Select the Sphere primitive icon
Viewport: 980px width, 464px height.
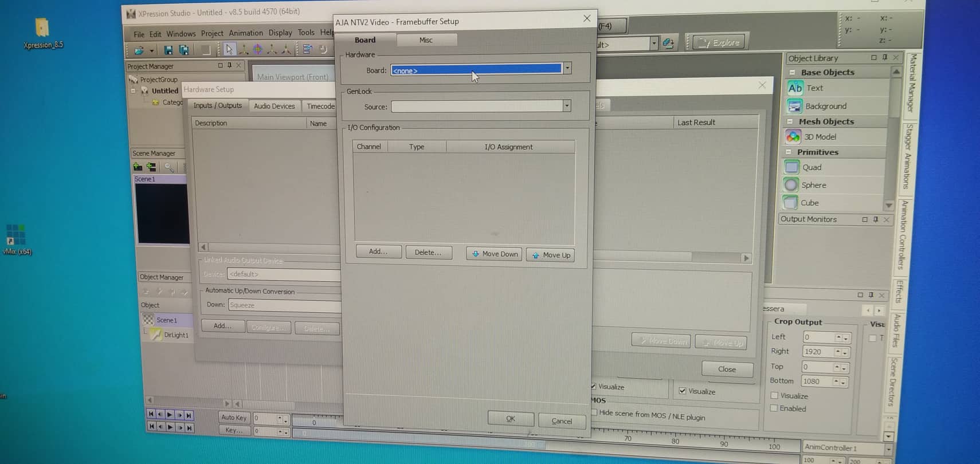(x=791, y=185)
